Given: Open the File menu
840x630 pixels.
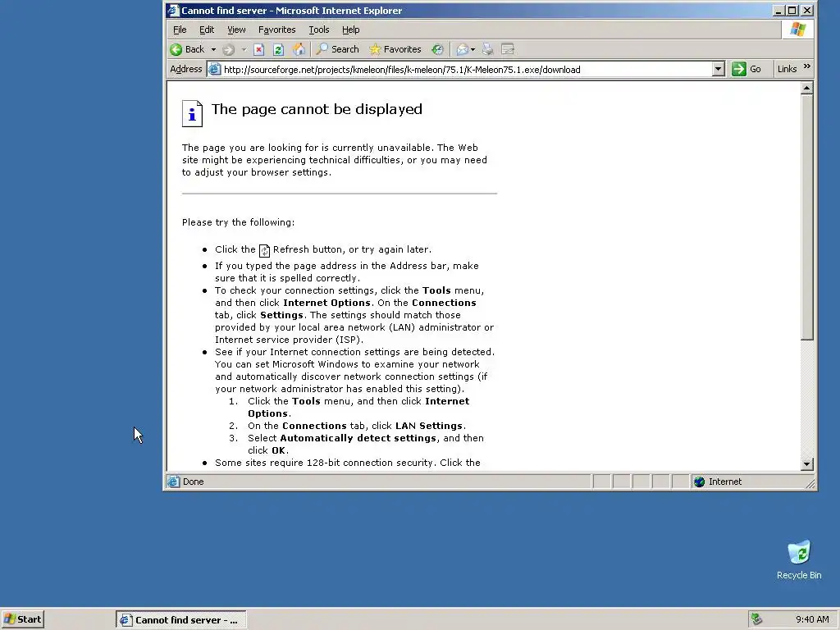Looking at the screenshot, I should pyautogui.click(x=180, y=30).
